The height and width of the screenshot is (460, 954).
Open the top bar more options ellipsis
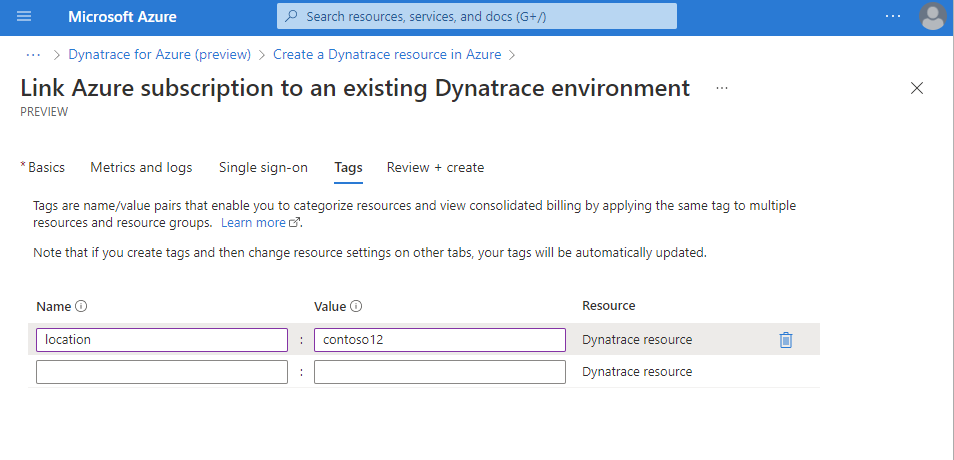click(893, 16)
